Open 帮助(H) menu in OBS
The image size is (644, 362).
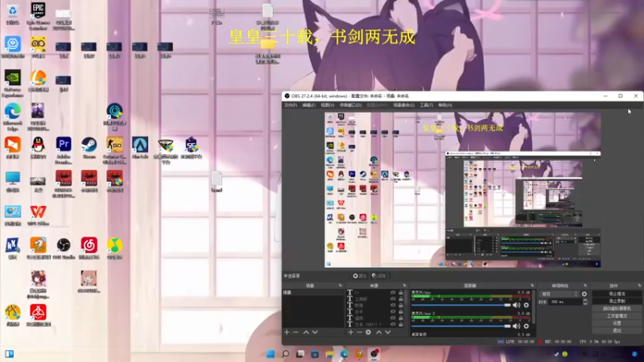(x=445, y=105)
